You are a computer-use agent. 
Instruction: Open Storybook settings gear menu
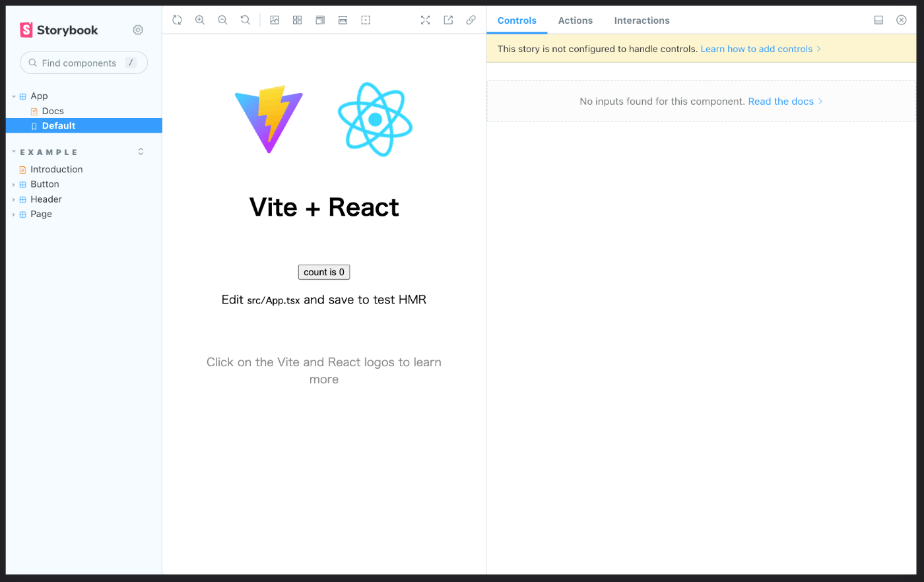coord(138,30)
